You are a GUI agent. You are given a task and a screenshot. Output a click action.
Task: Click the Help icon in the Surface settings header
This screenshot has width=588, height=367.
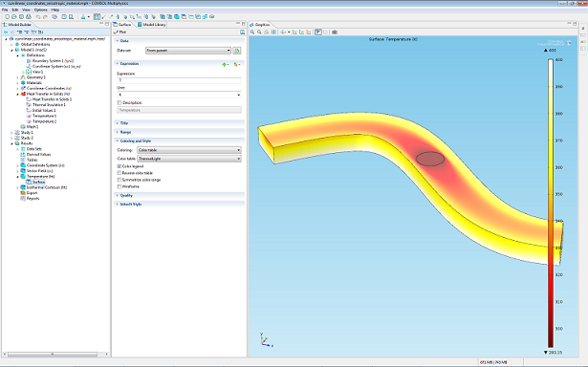[x=242, y=32]
